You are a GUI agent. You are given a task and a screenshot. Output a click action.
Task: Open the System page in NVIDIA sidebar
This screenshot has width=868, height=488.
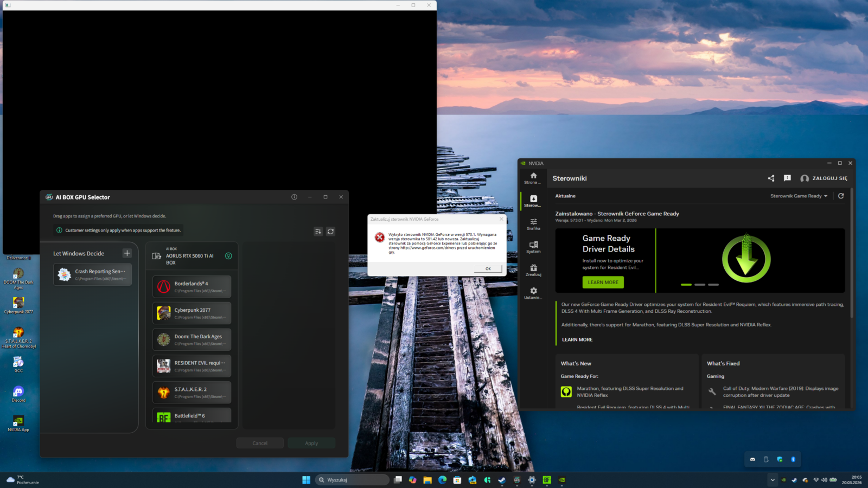pos(533,247)
